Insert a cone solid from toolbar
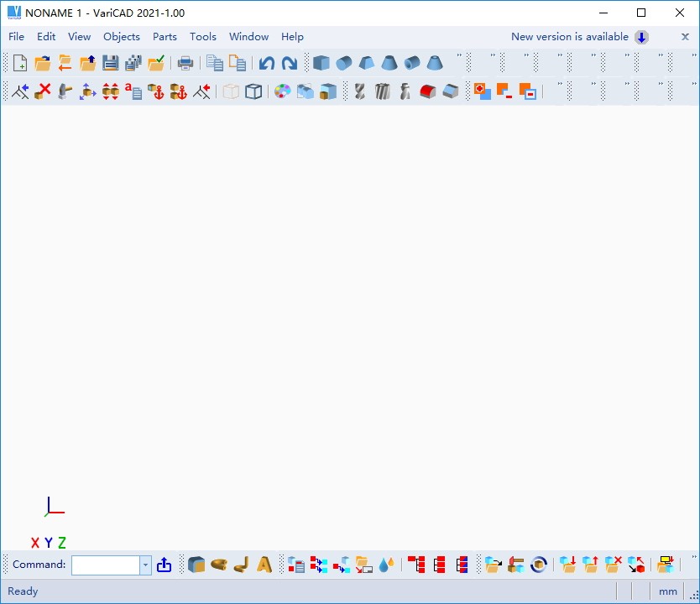 (x=389, y=64)
